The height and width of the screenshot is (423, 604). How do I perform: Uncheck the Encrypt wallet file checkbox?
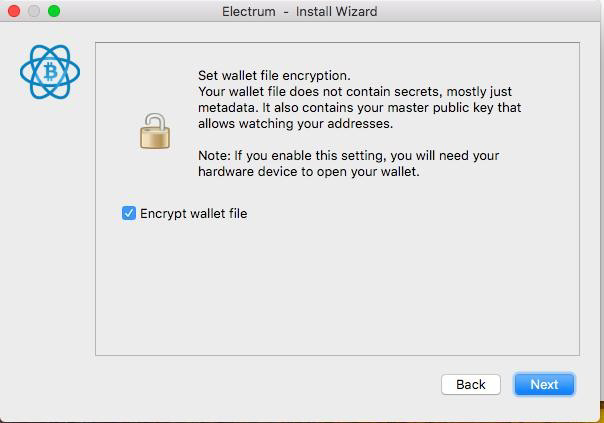129,213
